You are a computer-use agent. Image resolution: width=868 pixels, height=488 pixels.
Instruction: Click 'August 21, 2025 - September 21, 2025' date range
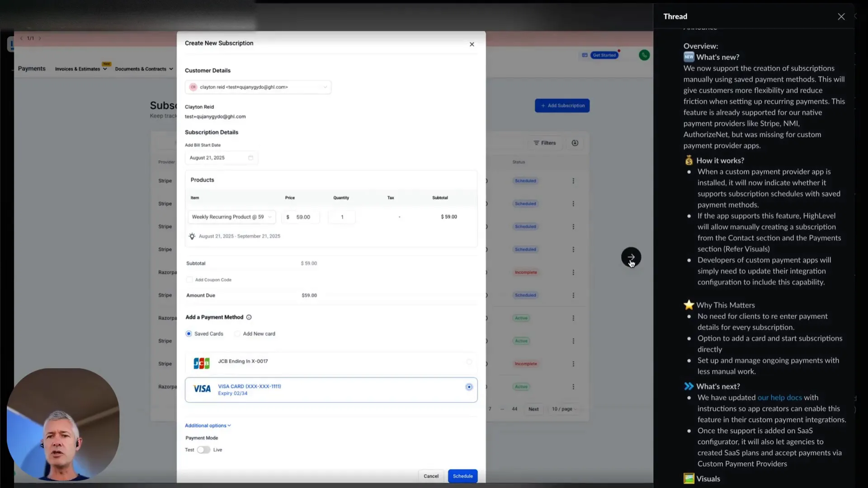[x=240, y=236]
